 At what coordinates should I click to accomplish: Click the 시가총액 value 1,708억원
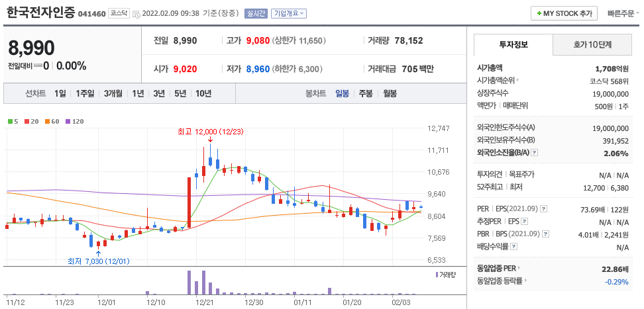[612, 68]
